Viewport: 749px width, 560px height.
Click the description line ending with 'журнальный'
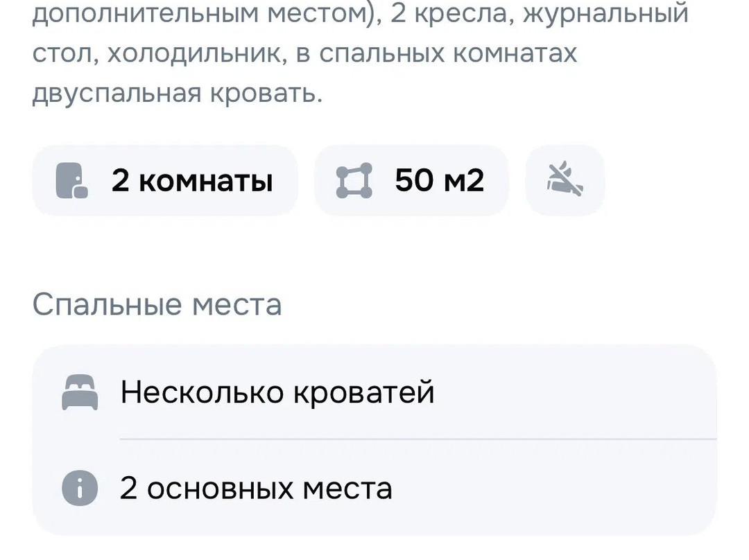point(360,13)
